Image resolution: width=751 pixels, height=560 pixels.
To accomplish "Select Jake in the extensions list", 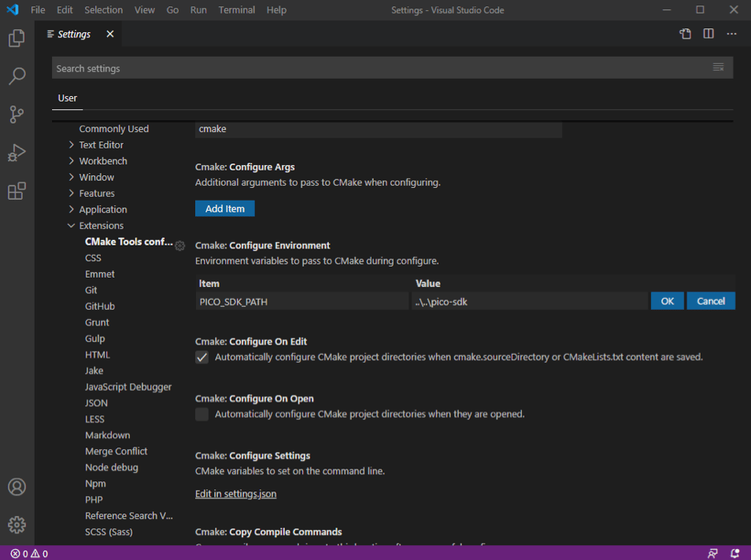I will point(94,371).
